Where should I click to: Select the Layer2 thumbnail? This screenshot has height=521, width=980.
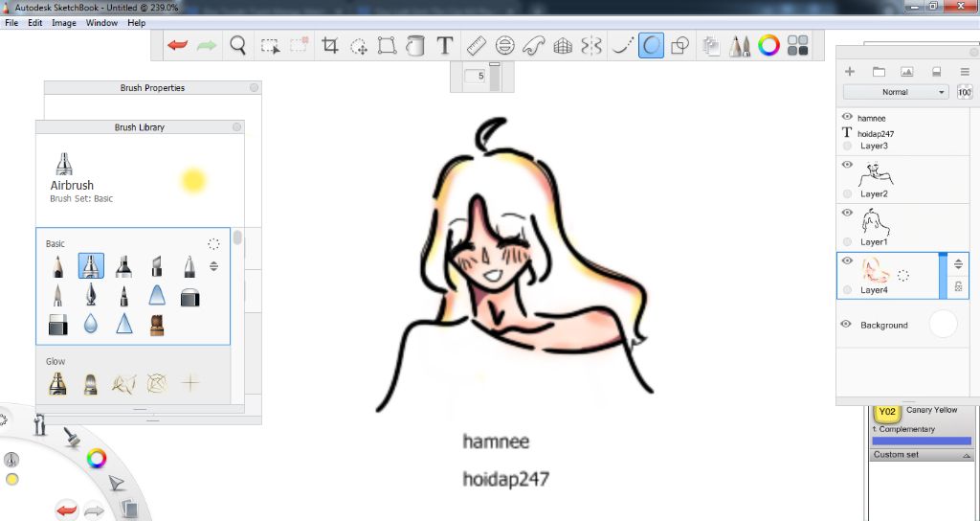coord(875,173)
